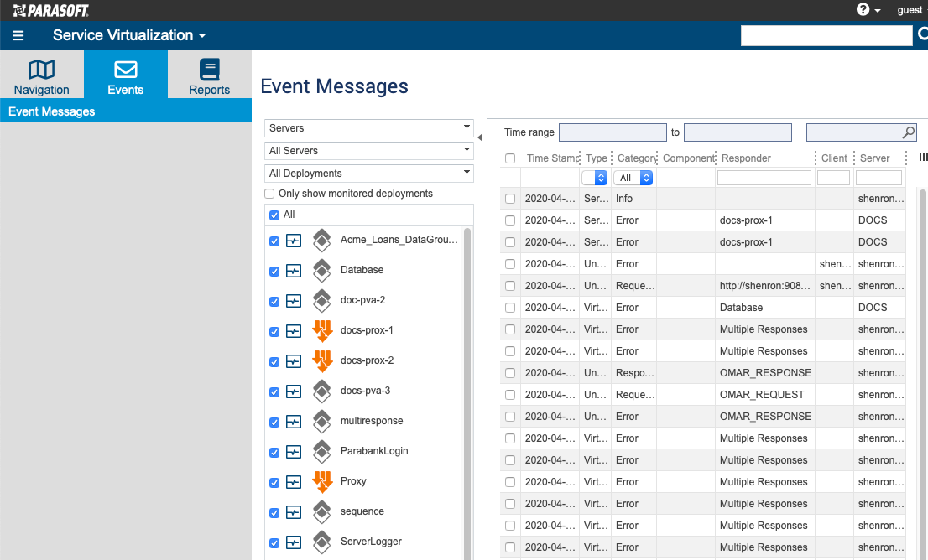
Task: Select checkbox for OMAR_REQUEST event row
Action: tap(510, 395)
